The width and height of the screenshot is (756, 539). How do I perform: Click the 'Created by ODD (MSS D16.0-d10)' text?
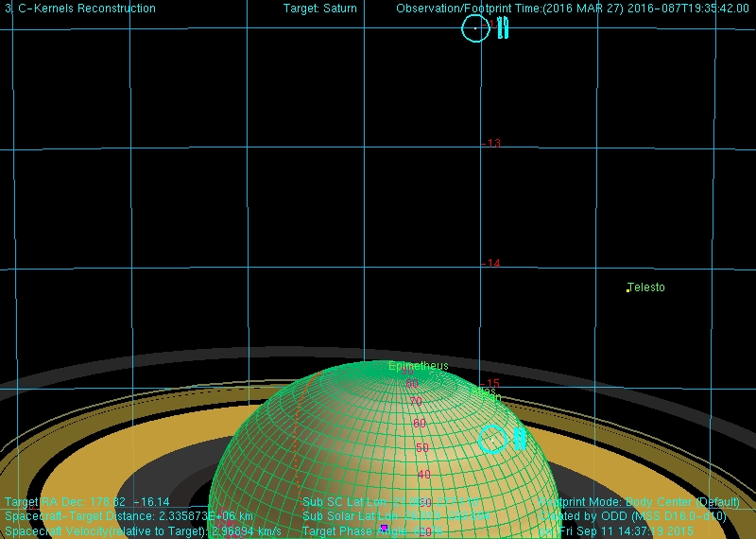point(633,516)
